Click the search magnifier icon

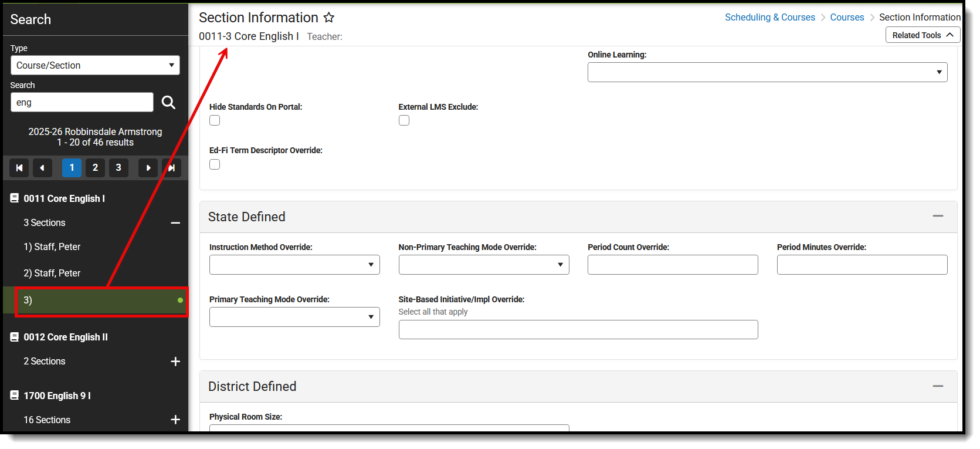pos(168,102)
